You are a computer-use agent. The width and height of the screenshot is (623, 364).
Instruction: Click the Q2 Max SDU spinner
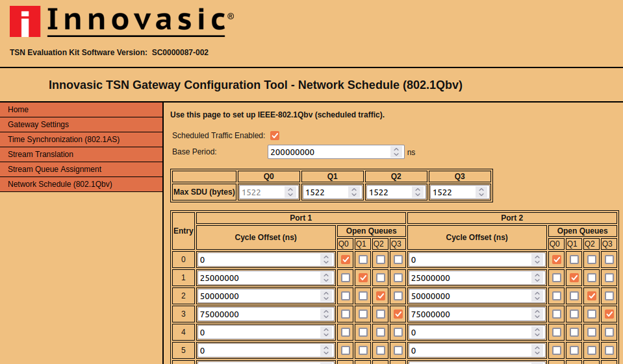pos(417,193)
